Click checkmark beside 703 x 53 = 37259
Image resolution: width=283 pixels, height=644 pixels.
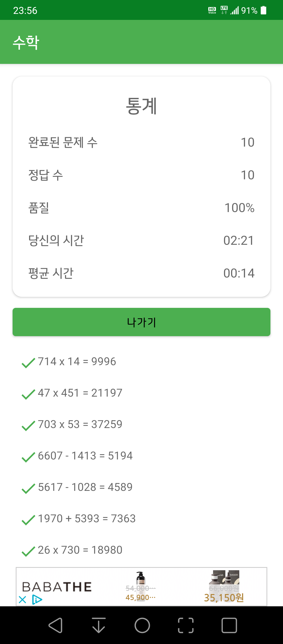coord(28,426)
